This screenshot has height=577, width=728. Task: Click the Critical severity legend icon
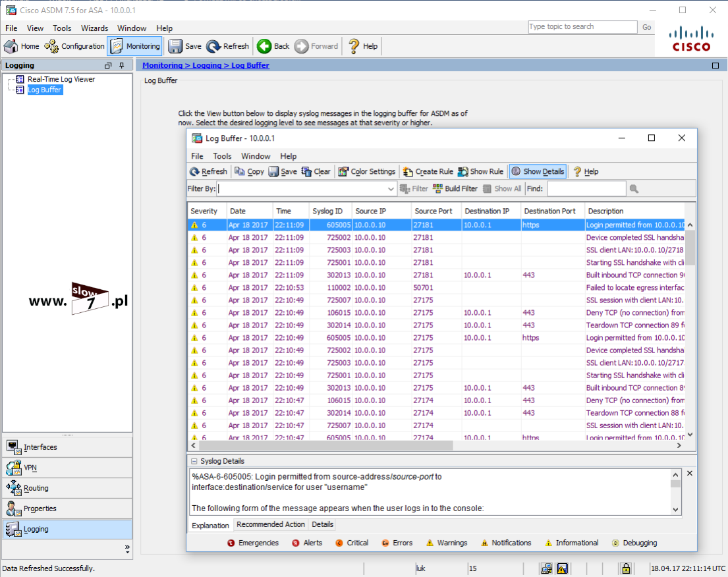pyautogui.click(x=339, y=543)
